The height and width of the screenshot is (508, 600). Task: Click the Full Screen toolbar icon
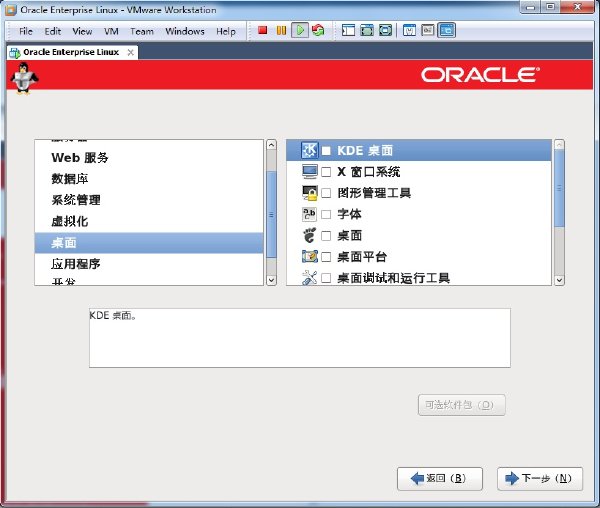385,30
